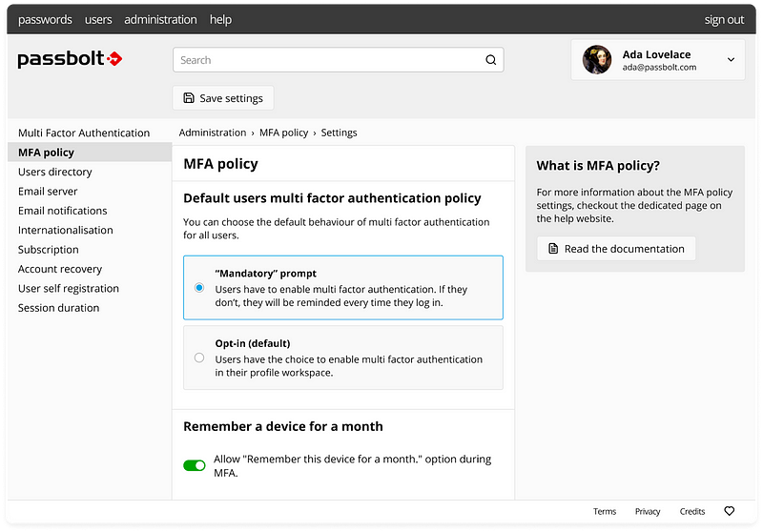Open Session duration settings
Image resolution: width=763 pixels, height=532 pixels.
[x=58, y=308]
